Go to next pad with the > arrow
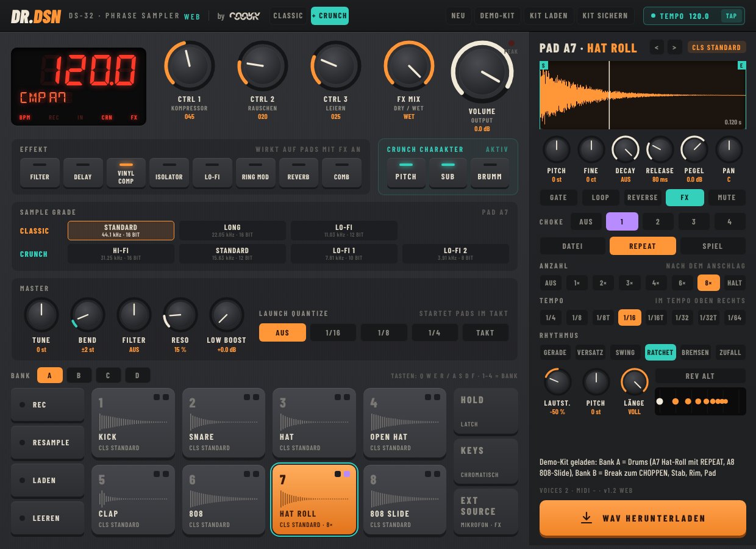The height and width of the screenshot is (549, 756). (674, 48)
